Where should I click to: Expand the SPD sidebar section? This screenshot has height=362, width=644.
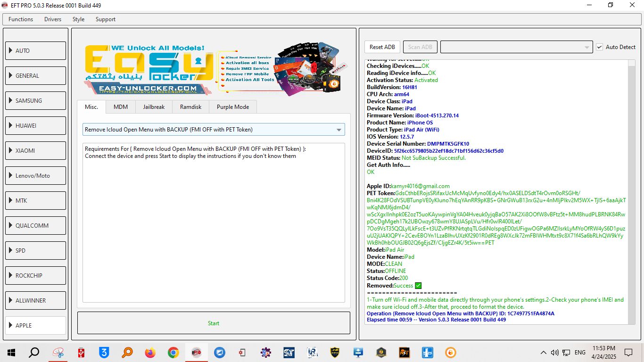click(x=35, y=250)
